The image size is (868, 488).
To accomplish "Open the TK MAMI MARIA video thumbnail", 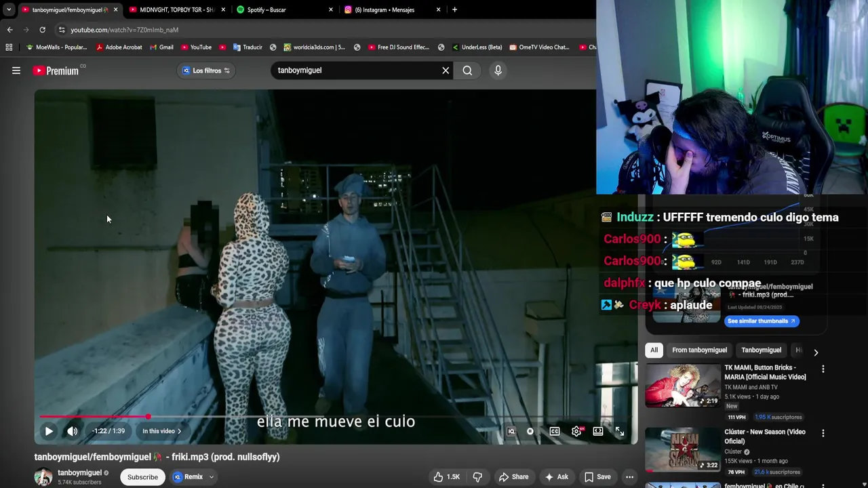I will click(683, 386).
